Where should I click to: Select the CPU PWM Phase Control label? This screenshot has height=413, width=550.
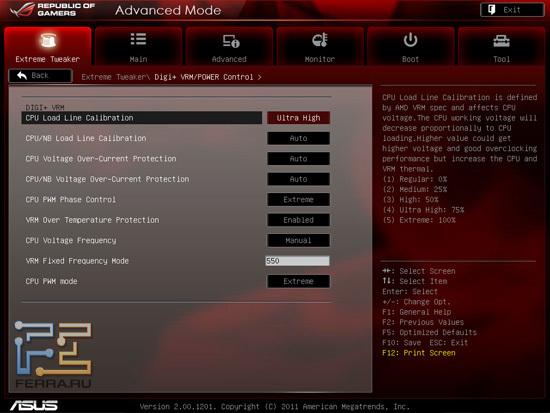[x=71, y=200]
